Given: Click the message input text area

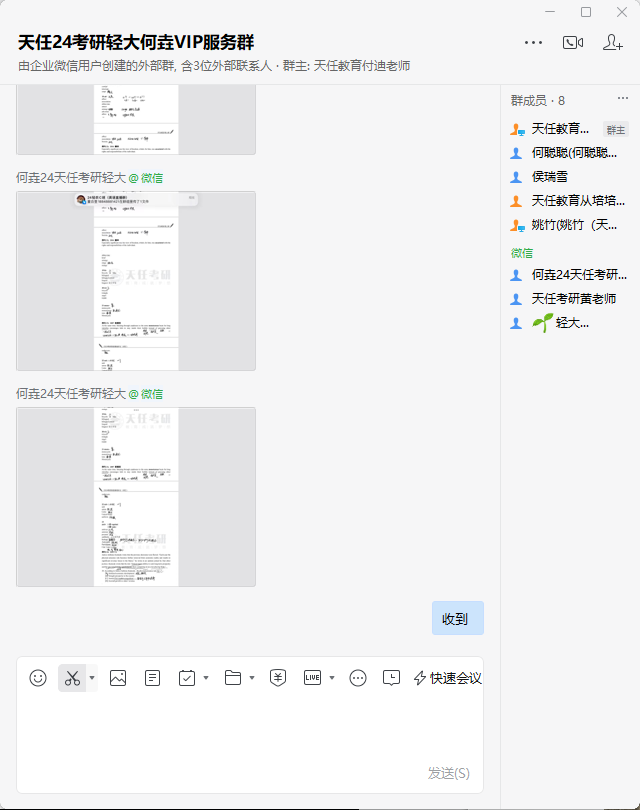Looking at the screenshot, I should pos(250,730).
